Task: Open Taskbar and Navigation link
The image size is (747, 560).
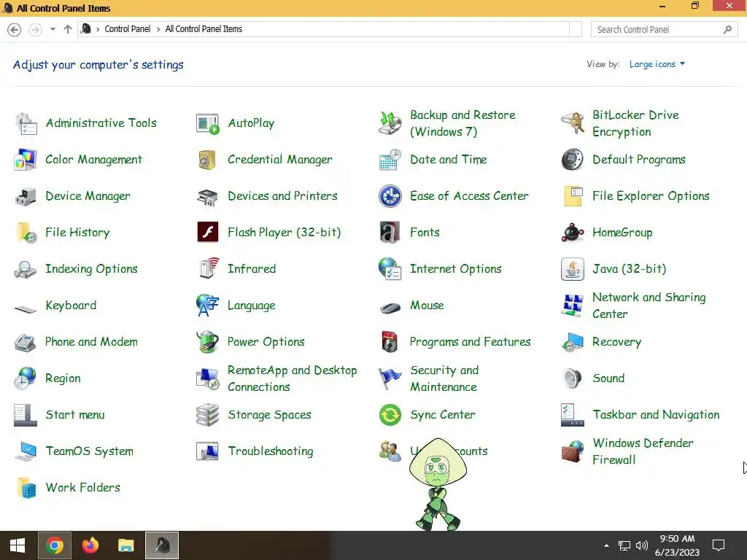Action: click(656, 415)
